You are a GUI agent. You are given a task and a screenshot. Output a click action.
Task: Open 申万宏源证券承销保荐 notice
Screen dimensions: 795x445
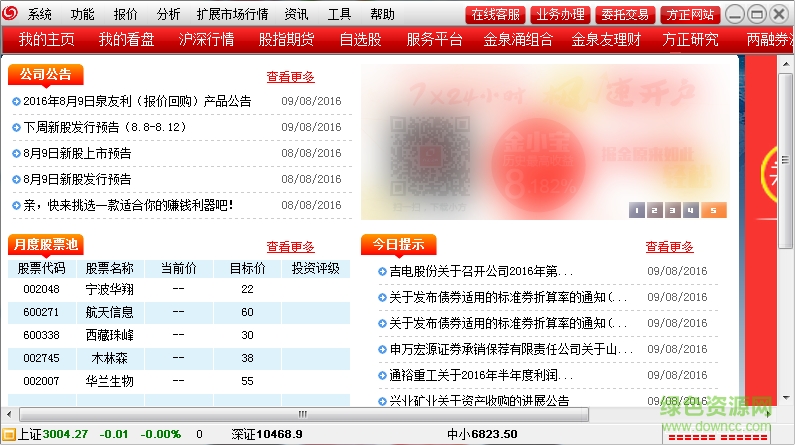coord(511,349)
